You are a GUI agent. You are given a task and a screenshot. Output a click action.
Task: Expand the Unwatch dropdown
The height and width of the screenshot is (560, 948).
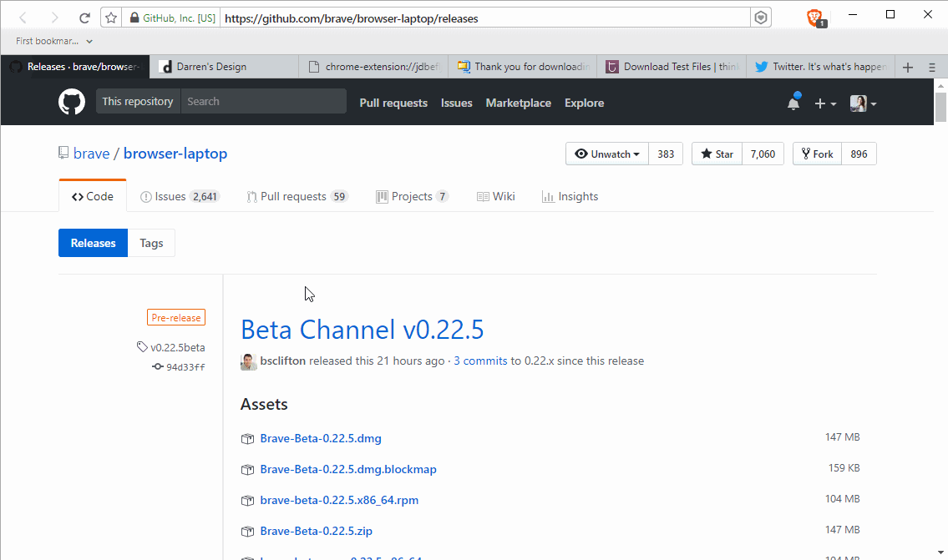click(x=607, y=154)
